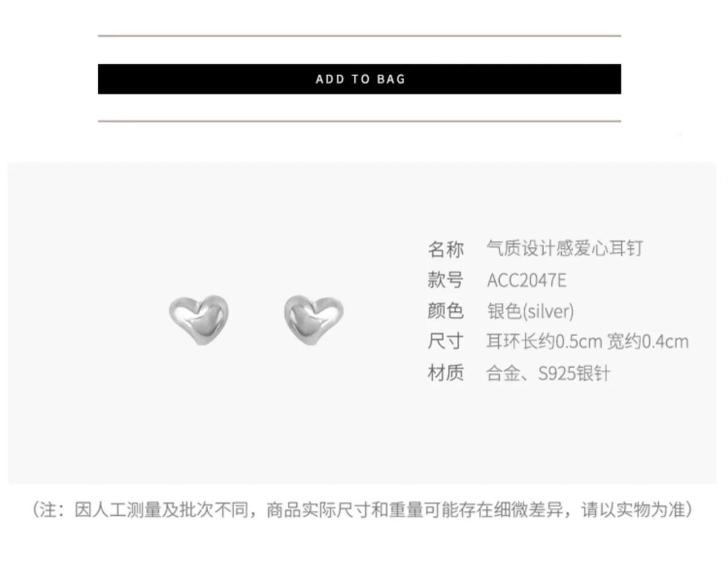This screenshot has height=568, width=728.
Task: Click the divider line above ADD TO BAG
Action: [359, 36]
